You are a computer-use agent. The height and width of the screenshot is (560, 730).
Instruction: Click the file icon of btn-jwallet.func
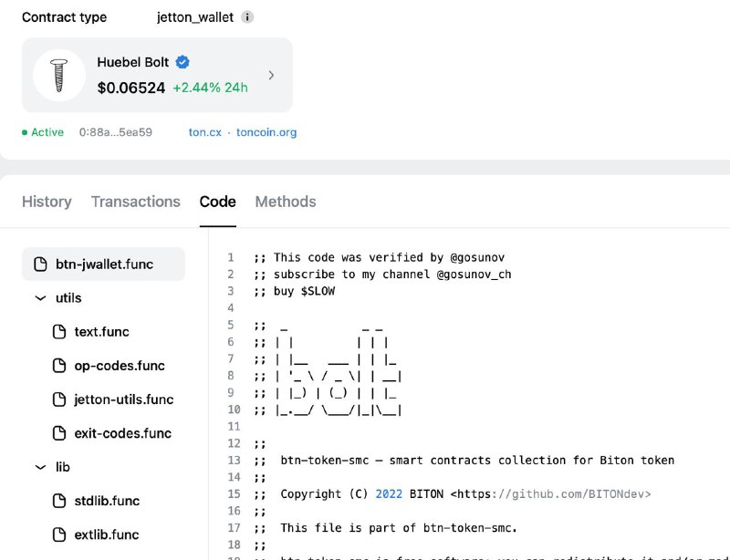[x=40, y=264]
